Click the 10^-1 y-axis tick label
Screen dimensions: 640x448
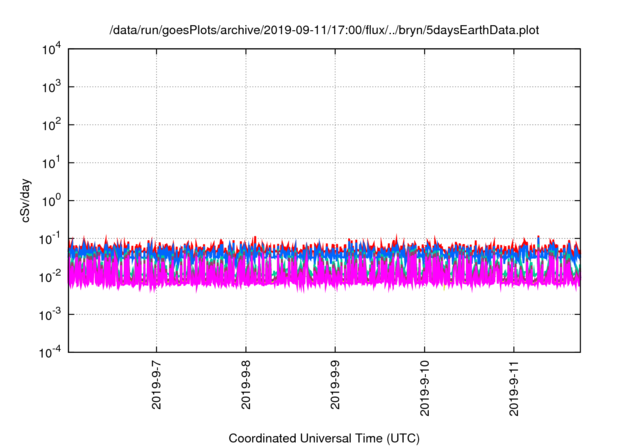pos(50,239)
